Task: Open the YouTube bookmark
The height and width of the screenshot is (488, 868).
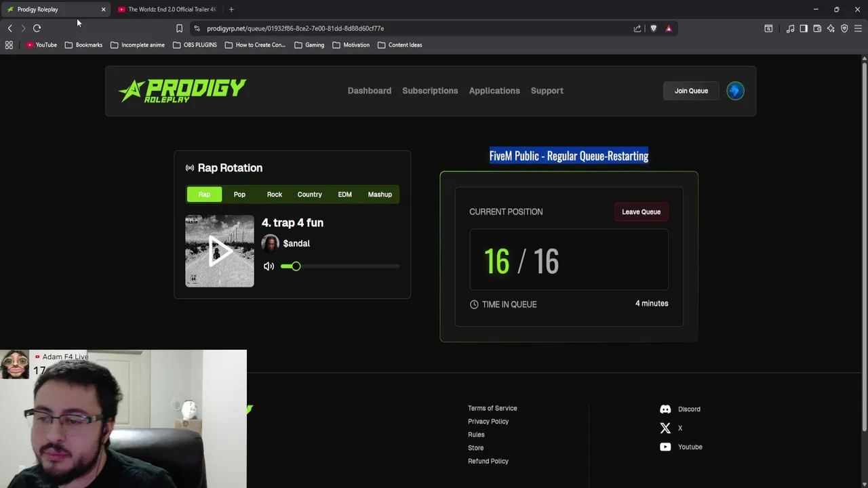Action: tap(41, 45)
